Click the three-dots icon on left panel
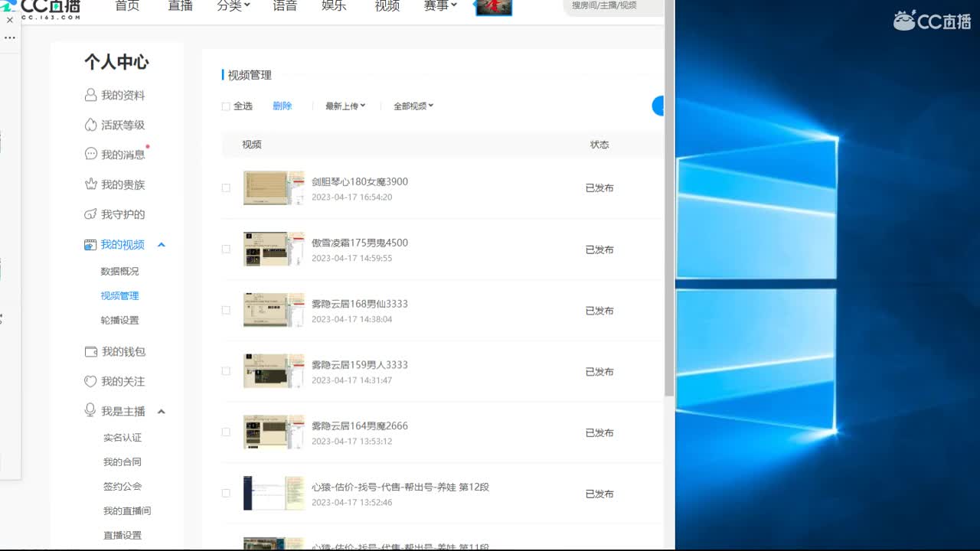This screenshot has height=551, width=980. [x=10, y=37]
